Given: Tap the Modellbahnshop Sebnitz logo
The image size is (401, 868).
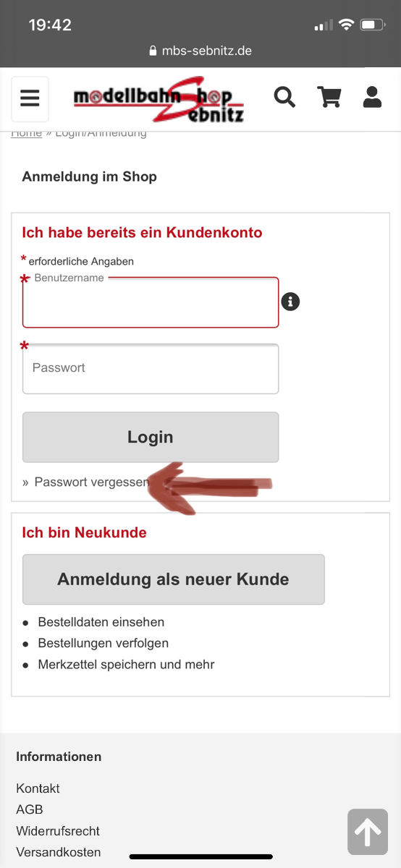Looking at the screenshot, I should (159, 99).
